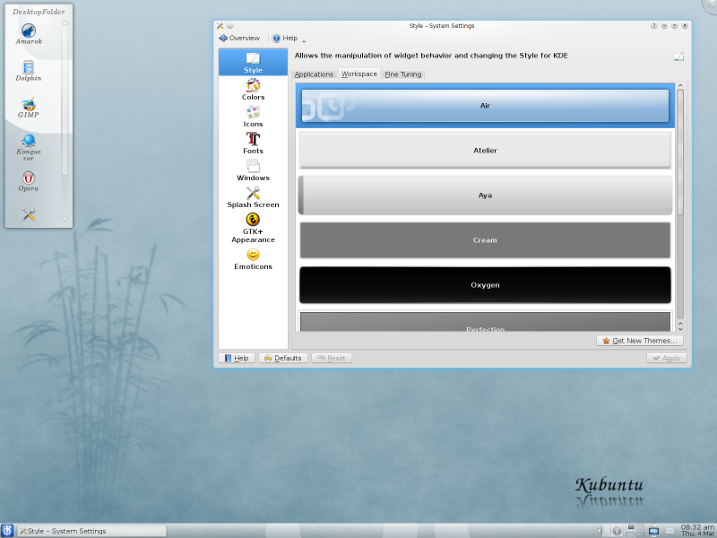Click the virtual desktop pager in panel
Image resolution: width=717 pixels, height=538 pixels.
pos(635,530)
